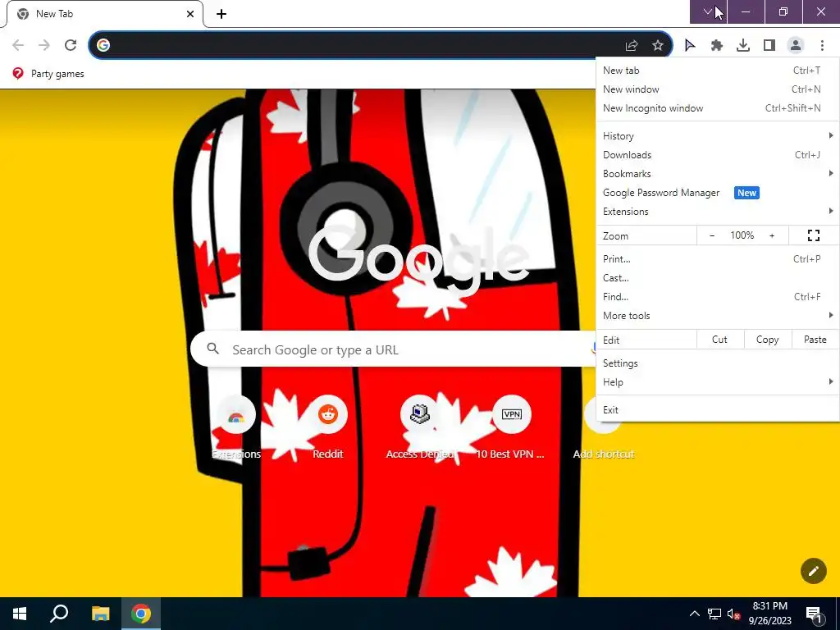The image size is (840, 630).
Task: Click the network status tray icon
Action: click(714, 614)
